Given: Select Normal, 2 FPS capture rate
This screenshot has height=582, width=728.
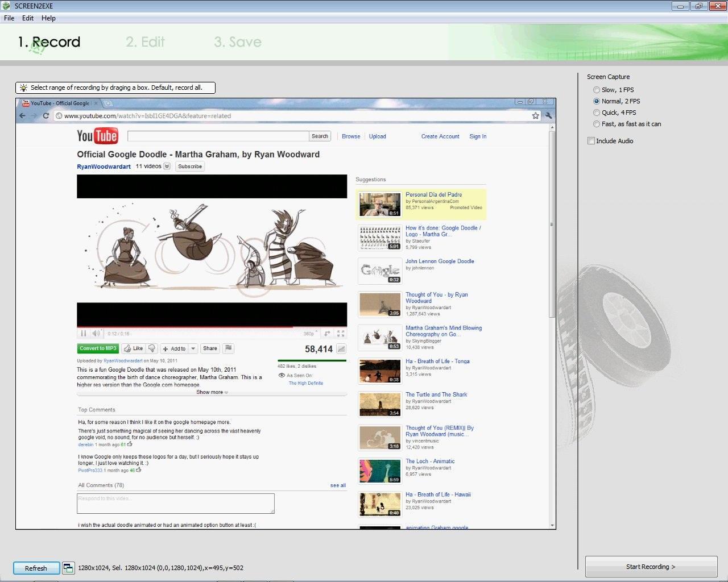Looking at the screenshot, I should 617,101.
